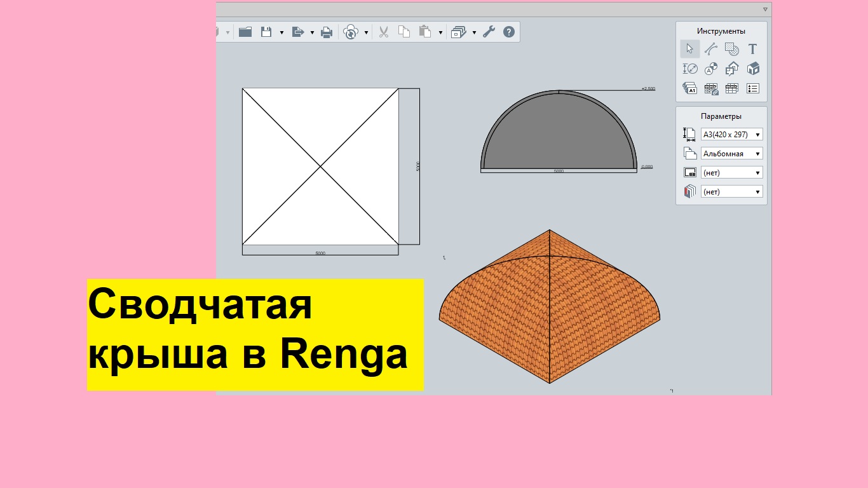The height and width of the screenshot is (488, 868).
Task: Click the title block frame icon
Action: [x=689, y=172]
